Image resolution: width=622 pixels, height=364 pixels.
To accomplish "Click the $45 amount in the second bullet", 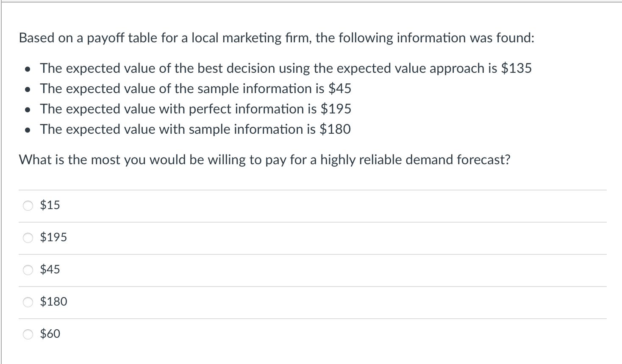I will 340,88.
